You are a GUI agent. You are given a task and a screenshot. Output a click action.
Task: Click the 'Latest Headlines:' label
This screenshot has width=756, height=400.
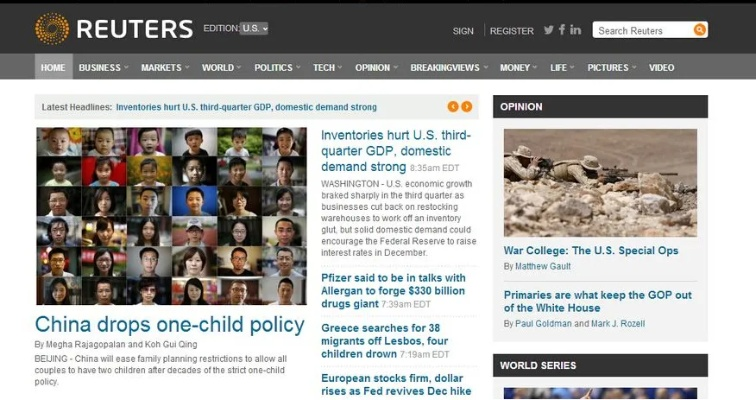coord(77,107)
